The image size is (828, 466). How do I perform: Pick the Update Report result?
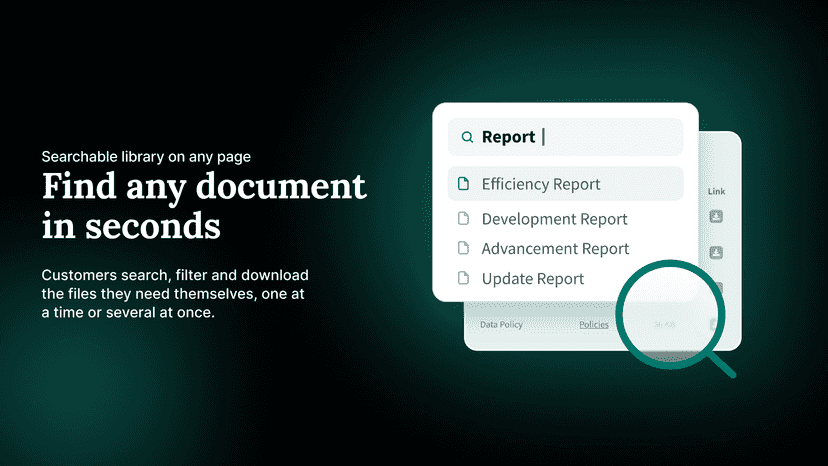click(532, 278)
